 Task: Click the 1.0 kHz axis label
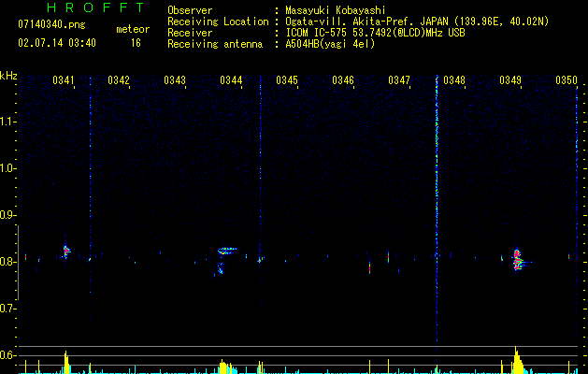coord(7,168)
